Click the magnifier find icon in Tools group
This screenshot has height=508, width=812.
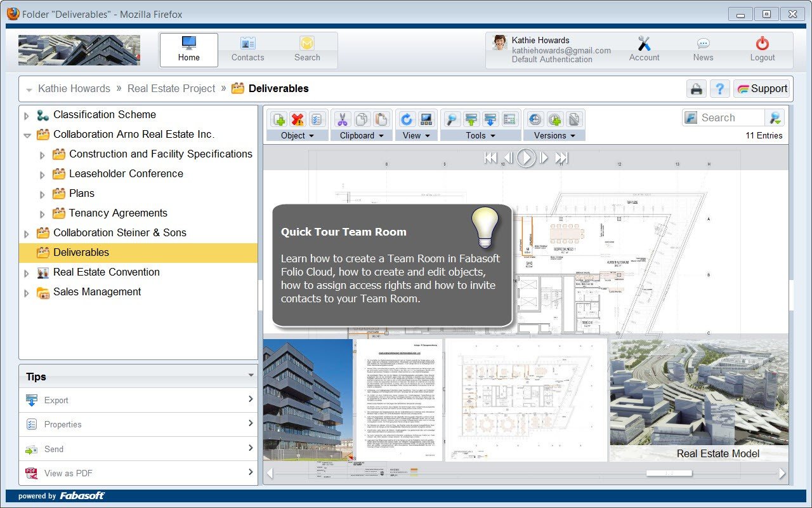pos(452,119)
